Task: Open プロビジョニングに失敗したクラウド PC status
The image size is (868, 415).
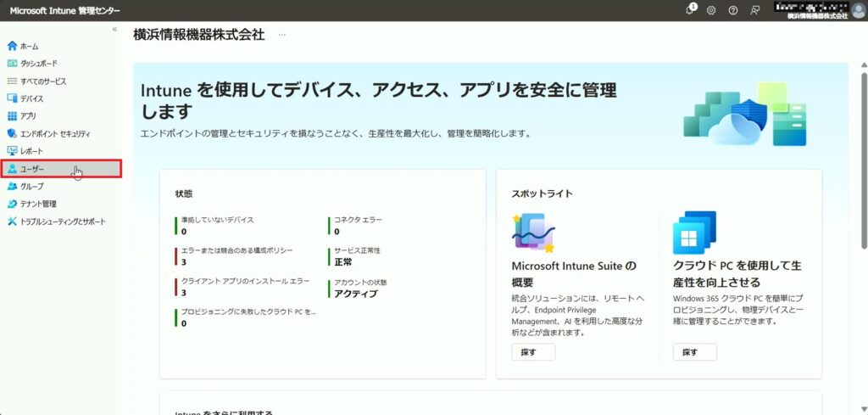Action: click(x=248, y=312)
